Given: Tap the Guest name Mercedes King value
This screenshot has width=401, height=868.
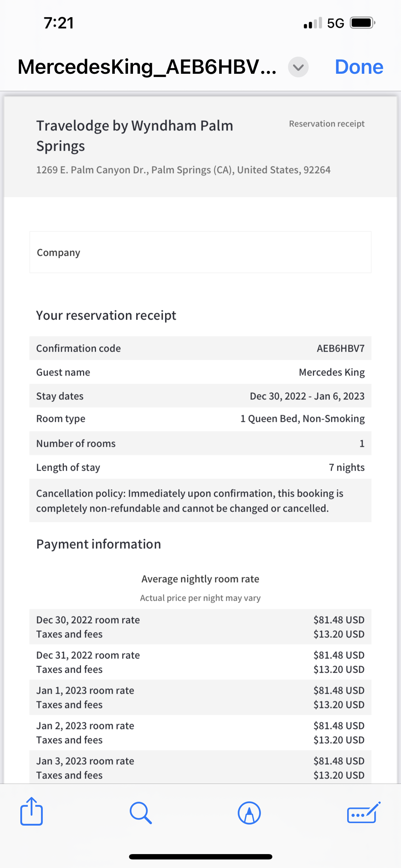Looking at the screenshot, I should coord(331,372).
